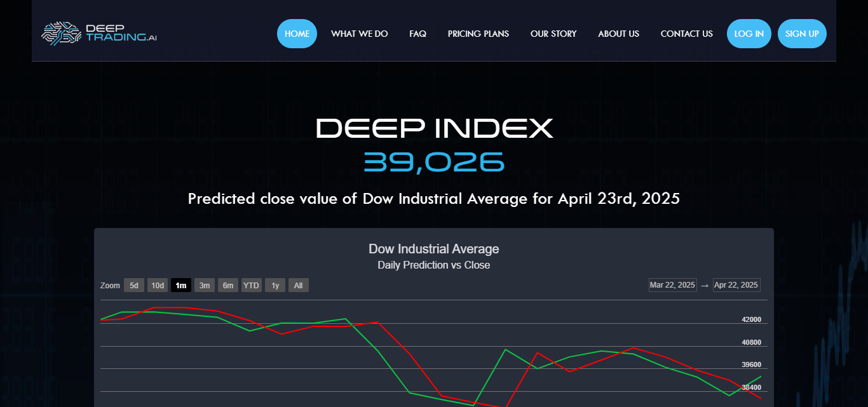This screenshot has height=407, width=868.
Task: Click the 39600 axis label
Action: tap(751, 364)
